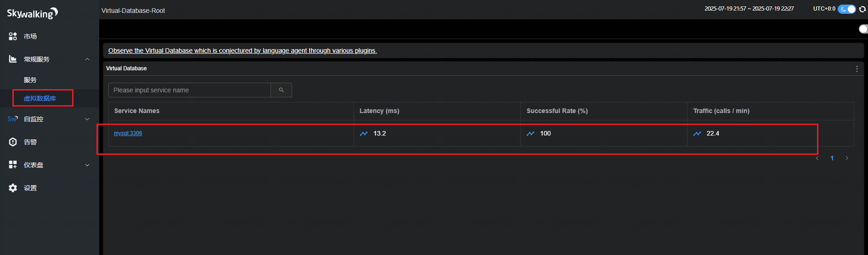The width and height of the screenshot is (868, 255).
Task: Open the 市场 marketplace icon in sidebar
Action: point(13,36)
